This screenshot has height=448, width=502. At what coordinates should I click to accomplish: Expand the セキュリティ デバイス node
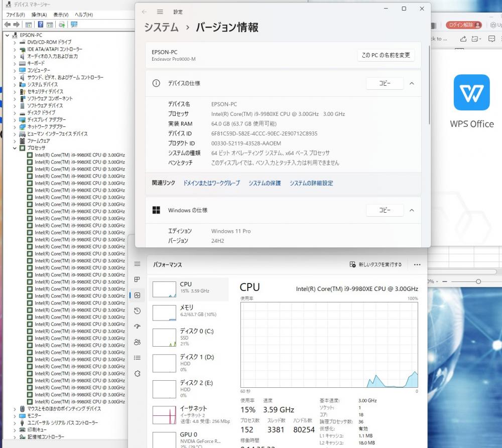15,91
